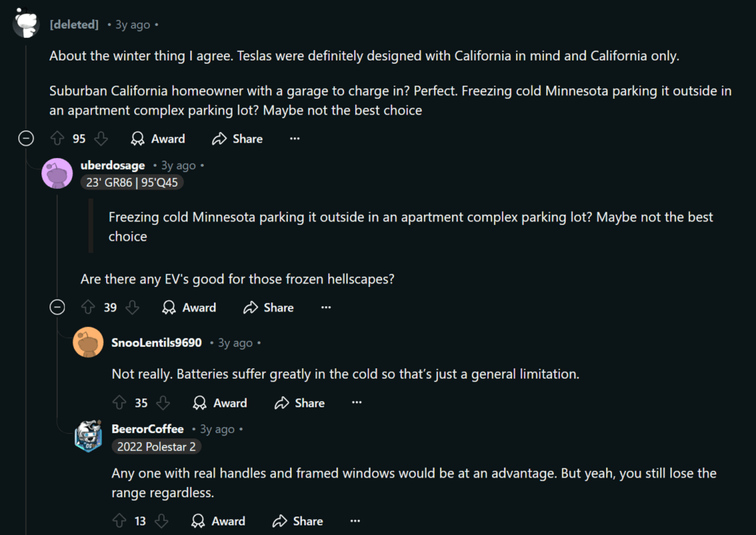This screenshot has width=756, height=535.
Task: Upvote SnooLentils9690's comment about batteries
Action: pyautogui.click(x=119, y=402)
